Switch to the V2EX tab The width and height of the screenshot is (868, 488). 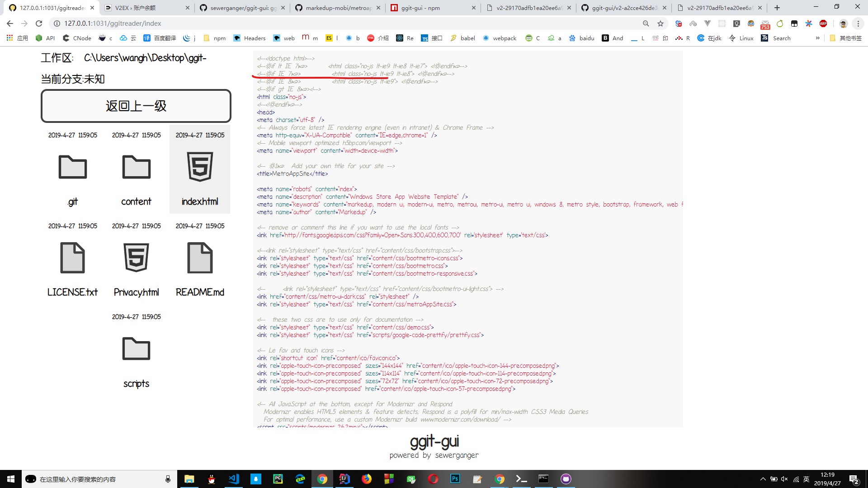click(145, 8)
